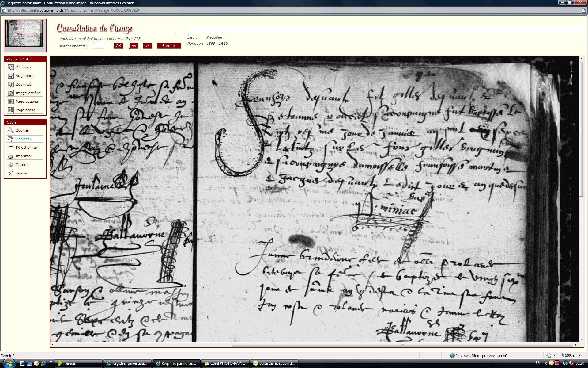Image resolution: width=588 pixels, height=368 pixels.
Task: Select the Zoomer magnifier tool
Action: point(11,131)
